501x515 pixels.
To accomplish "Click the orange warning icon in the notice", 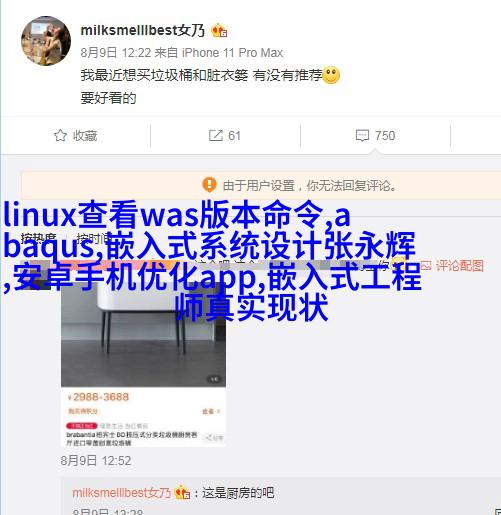I will (x=209, y=184).
